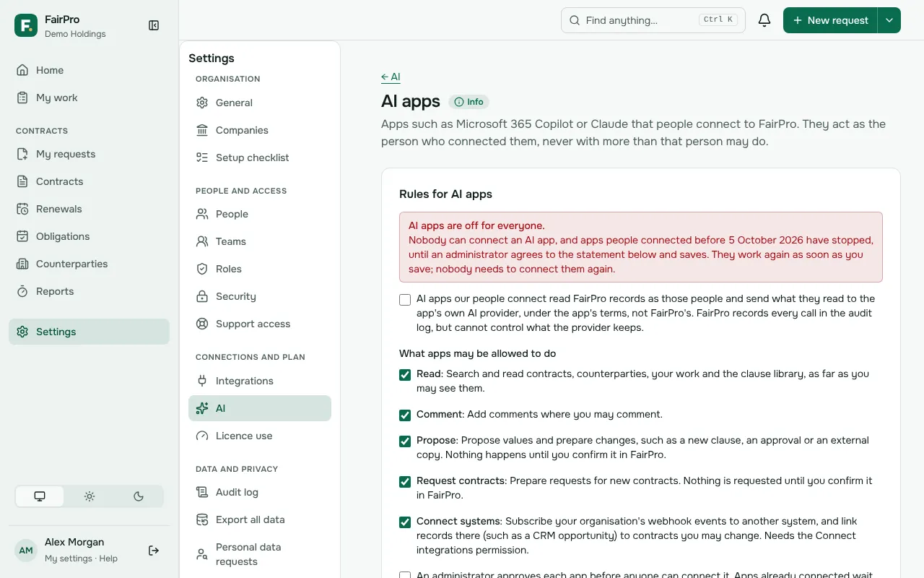Open My settings link
This screenshot has width=924, height=578.
pos(69,558)
